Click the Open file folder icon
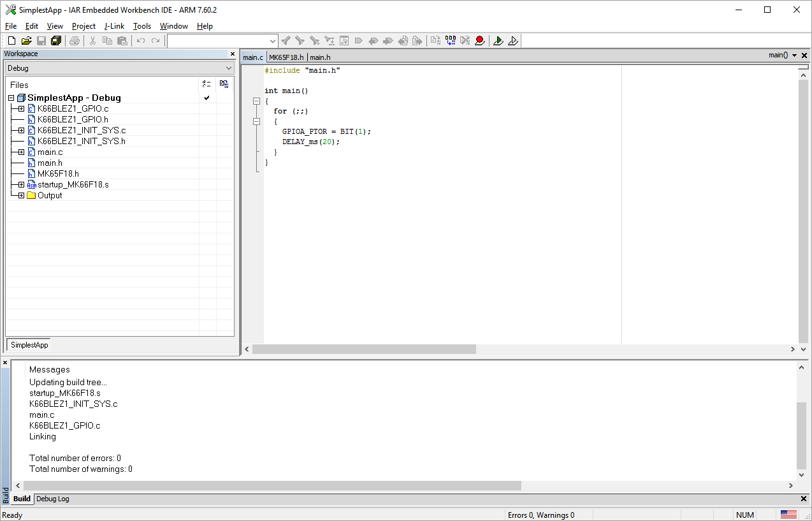This screenshot has height=521, width=812. tap(26, 41)
